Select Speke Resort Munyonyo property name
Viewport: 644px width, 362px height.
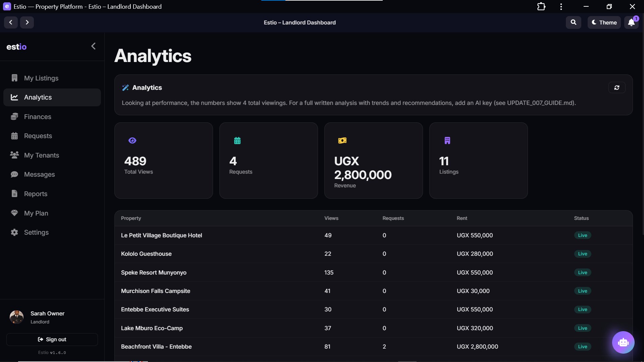[154, 273]
